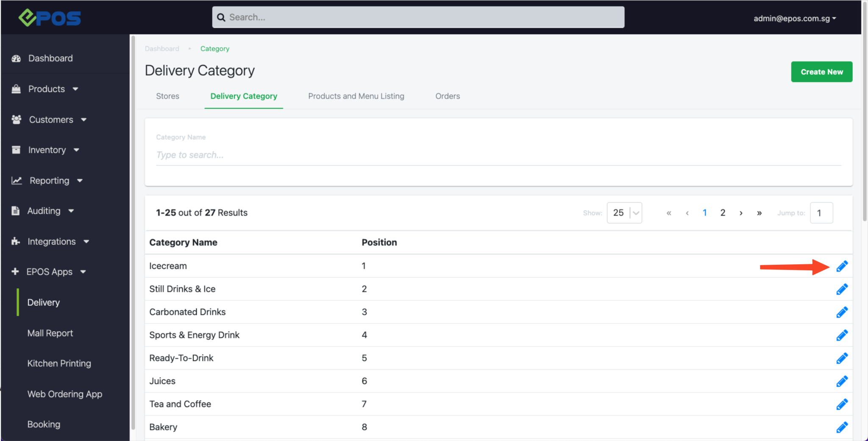Open the Products and Menu Listing tab
868x441 pixels.
pyautogui.click(x=356, y=96)
